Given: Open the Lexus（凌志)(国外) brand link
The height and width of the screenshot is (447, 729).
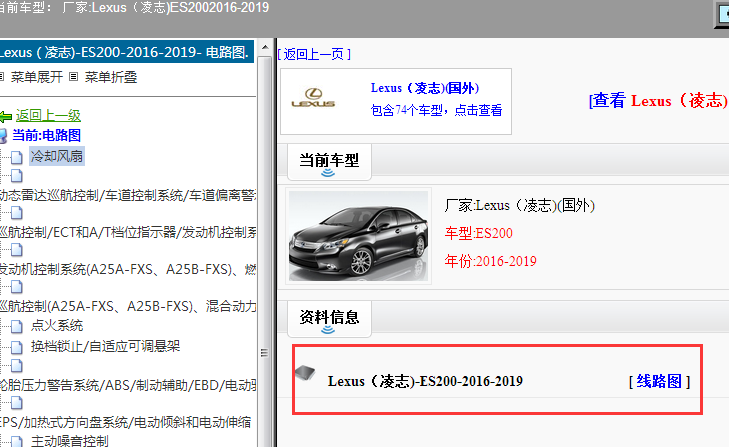Looking at the screenshot, I should coord(425,88).
